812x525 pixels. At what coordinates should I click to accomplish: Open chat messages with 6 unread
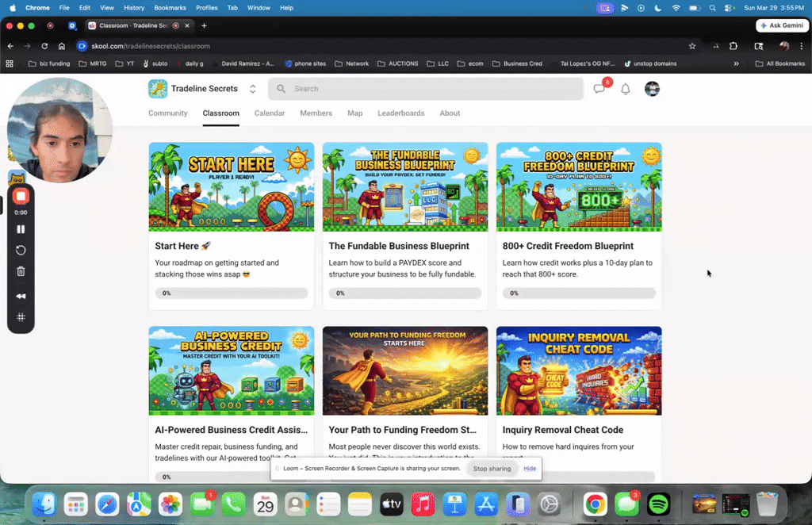tap(599, 89)
